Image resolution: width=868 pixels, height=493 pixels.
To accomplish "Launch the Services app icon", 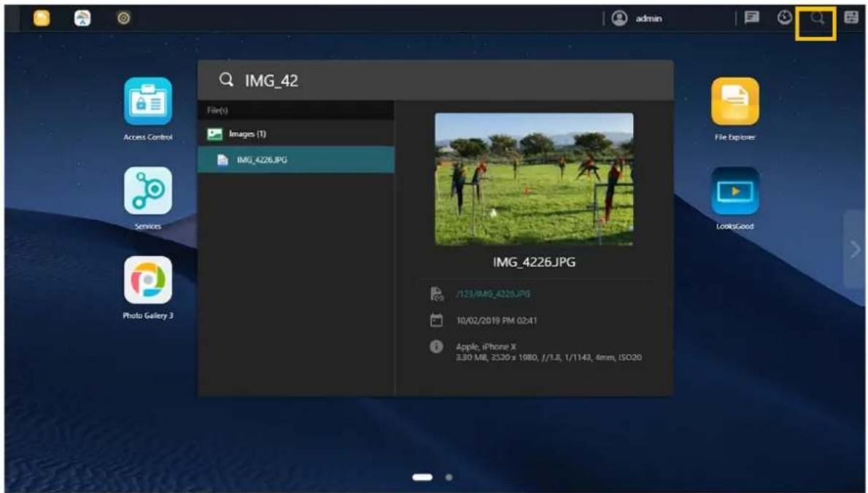I will coord(148,191).
